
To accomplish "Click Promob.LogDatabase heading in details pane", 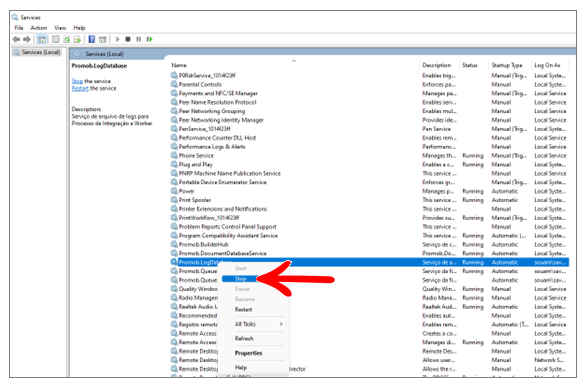I will (x=99, y=66).
